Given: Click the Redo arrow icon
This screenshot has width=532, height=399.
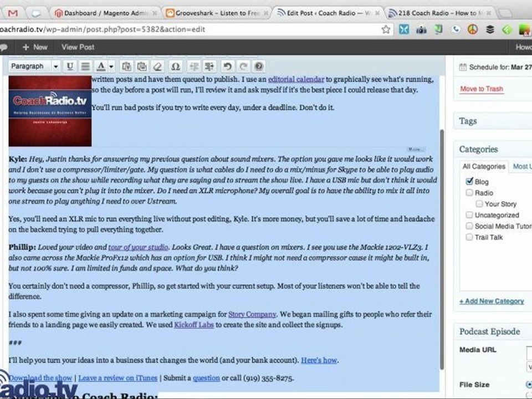Looking at the screenshot, I should pos(243,66).
